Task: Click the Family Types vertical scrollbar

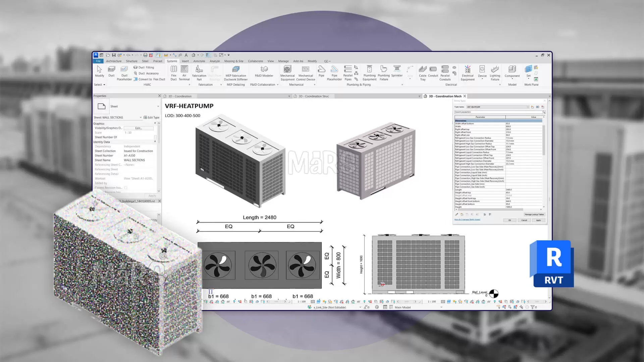Action: (544, 141)
